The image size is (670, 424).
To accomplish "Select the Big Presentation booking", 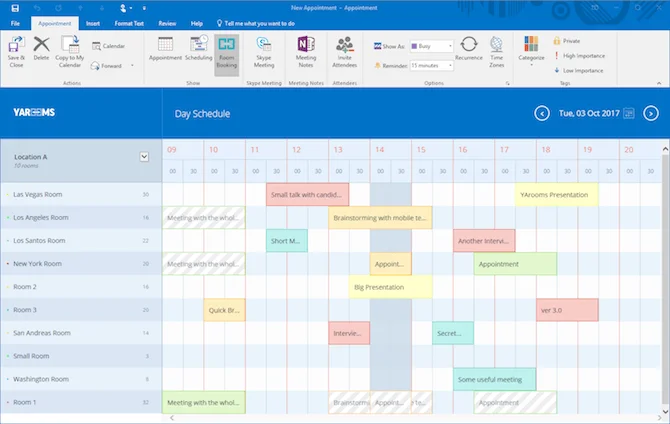I will (x=390, y=287).
